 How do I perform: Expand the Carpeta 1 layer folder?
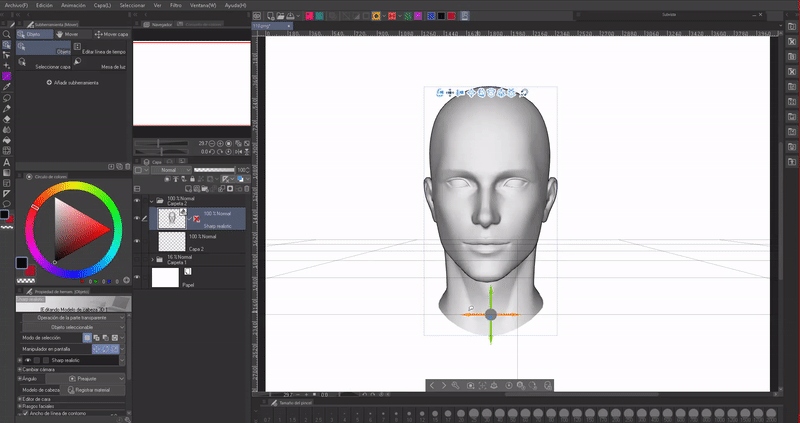click(x=153, y=259)
